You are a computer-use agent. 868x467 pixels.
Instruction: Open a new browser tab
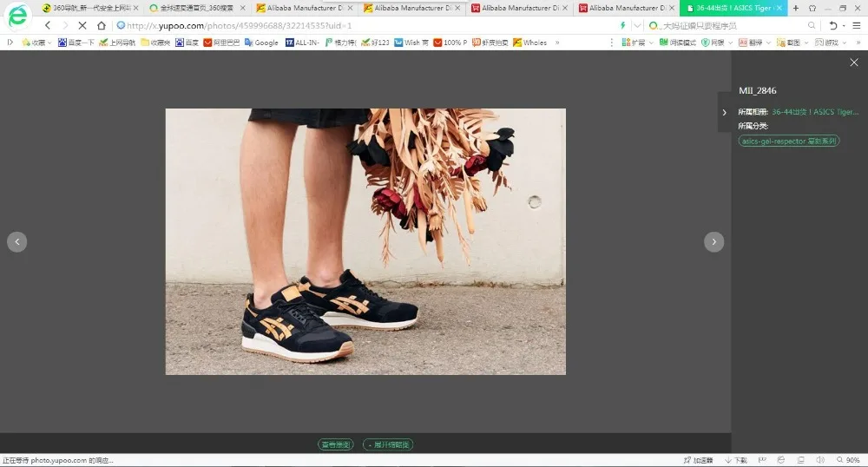pos(795,9)
